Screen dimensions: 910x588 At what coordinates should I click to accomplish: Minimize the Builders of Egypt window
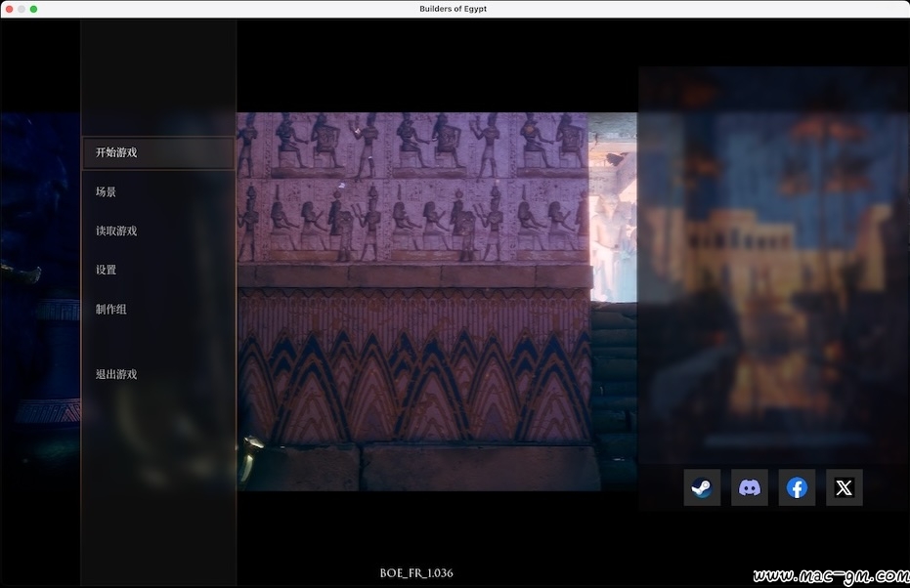22,9
